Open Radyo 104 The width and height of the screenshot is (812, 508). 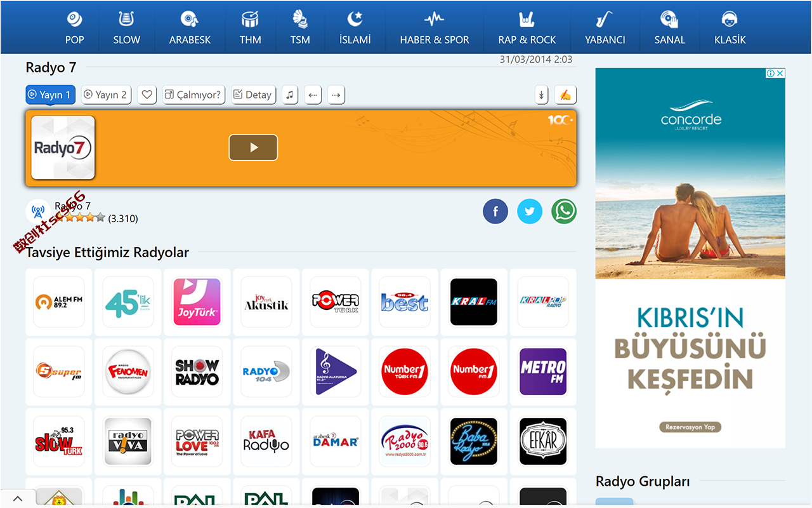[266, 371]
